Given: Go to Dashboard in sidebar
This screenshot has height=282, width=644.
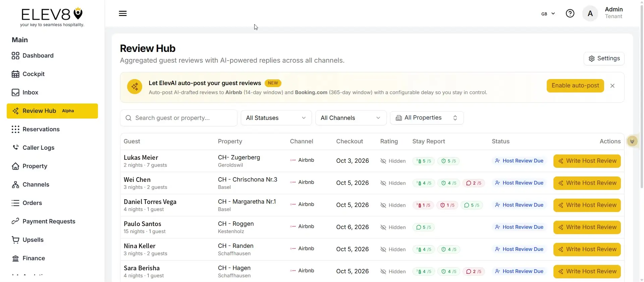Looking at the screenshot, I should pyautogui.click(x=52, y=56).
